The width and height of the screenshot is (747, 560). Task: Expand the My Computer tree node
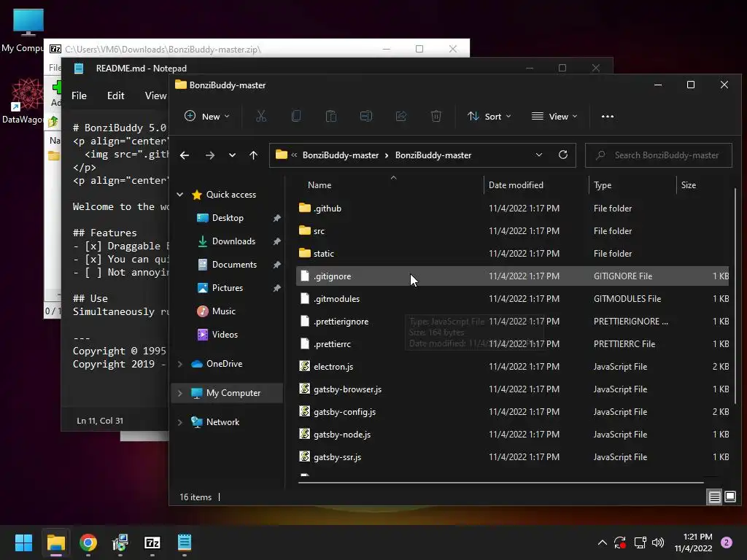pos(180,393)
